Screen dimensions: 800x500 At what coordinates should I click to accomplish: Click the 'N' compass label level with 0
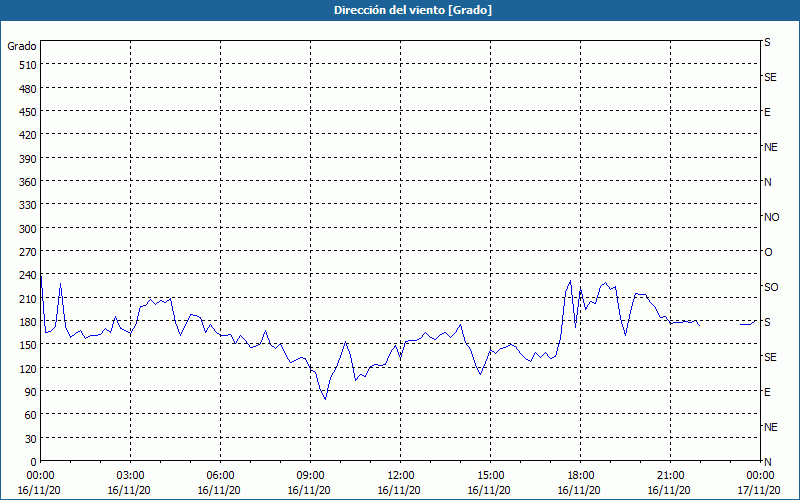coord(767,462)
